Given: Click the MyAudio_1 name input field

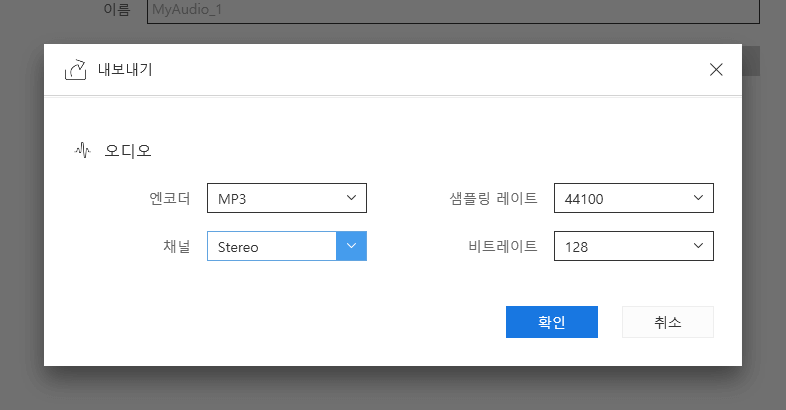Looking at the screenshot, I should pos(450,11).
